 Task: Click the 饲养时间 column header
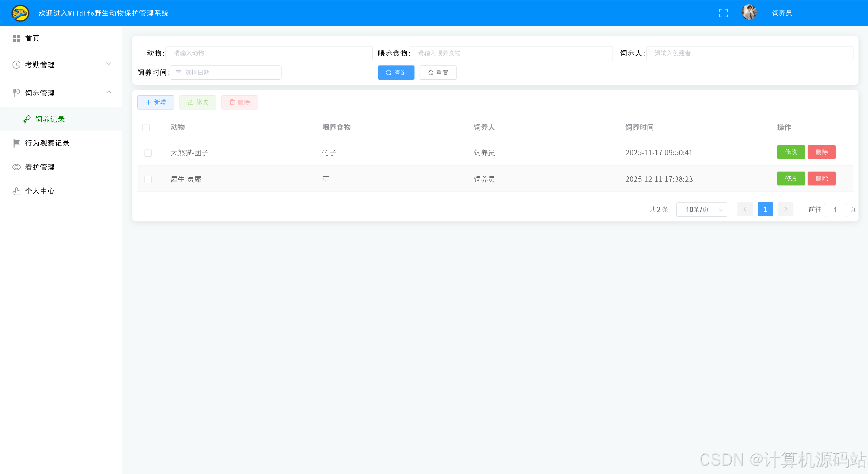639,127
